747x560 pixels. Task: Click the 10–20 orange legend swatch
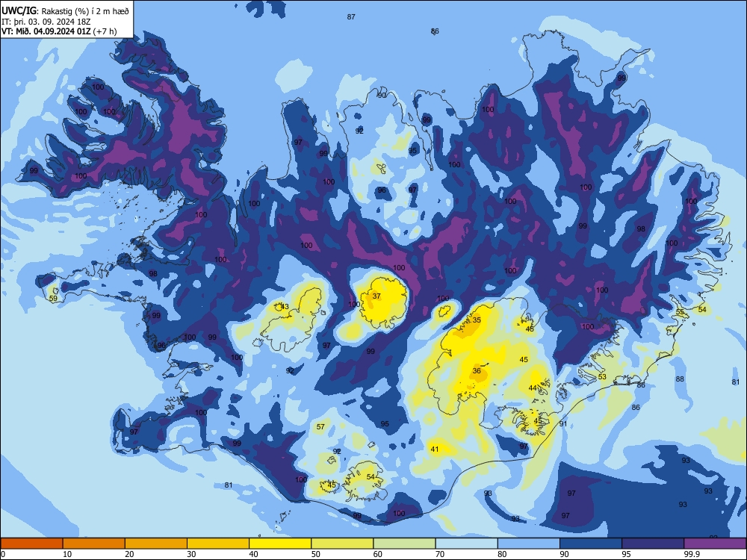pyautogui.click(x=94, y=544)
